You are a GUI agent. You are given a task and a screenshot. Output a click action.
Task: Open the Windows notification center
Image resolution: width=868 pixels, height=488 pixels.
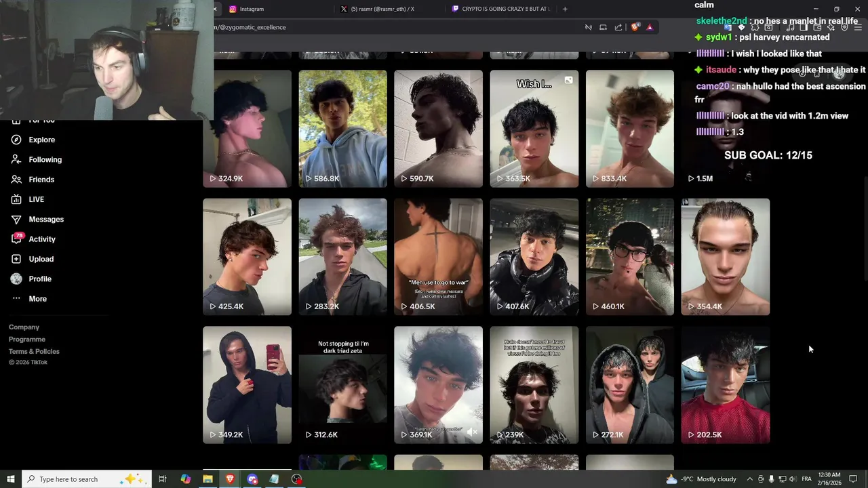853,479
